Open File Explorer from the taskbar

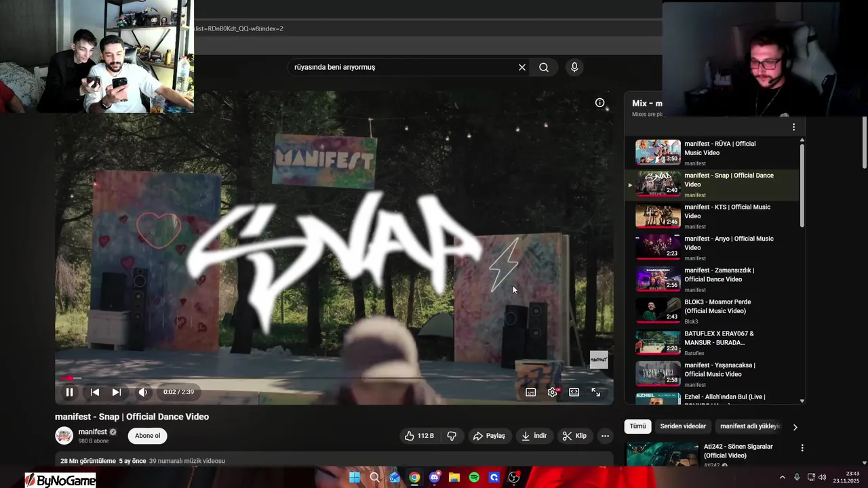pos(454,477)
